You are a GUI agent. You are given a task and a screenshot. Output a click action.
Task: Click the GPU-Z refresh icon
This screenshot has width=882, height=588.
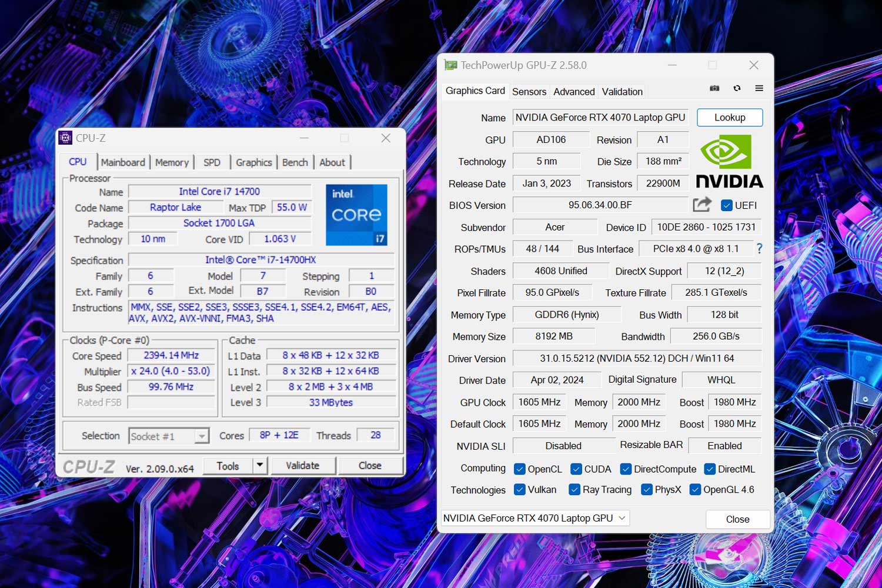pyautogui.click(x=737, y=88)
